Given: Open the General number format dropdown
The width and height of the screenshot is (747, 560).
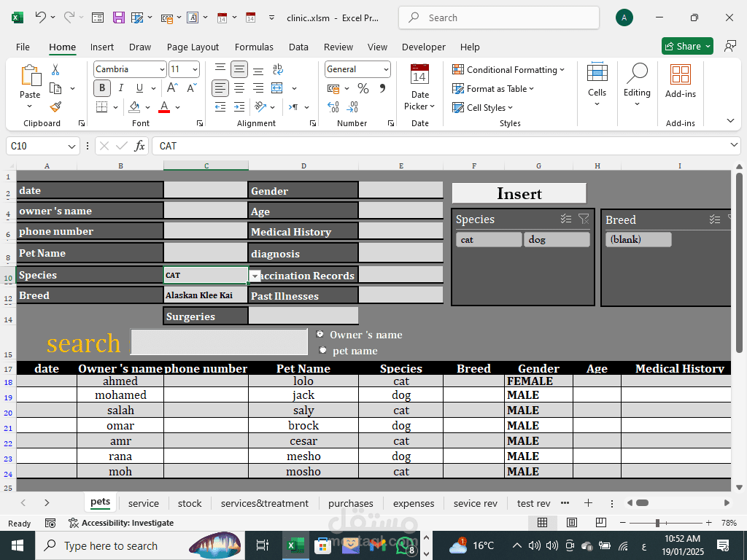Looking at the screenshot, I should click(386, 69).
